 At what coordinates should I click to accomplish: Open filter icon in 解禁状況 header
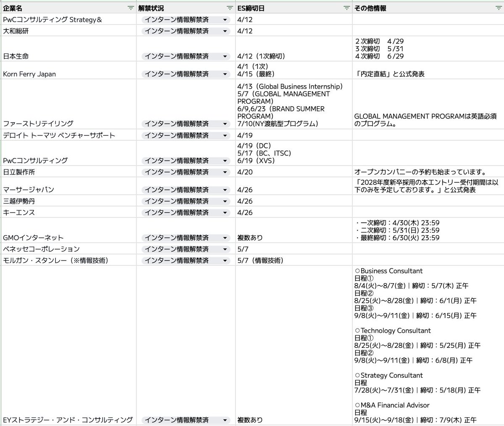(229, 8)
